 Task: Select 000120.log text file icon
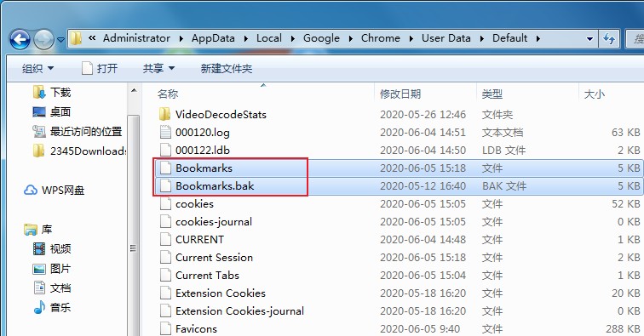165,132
